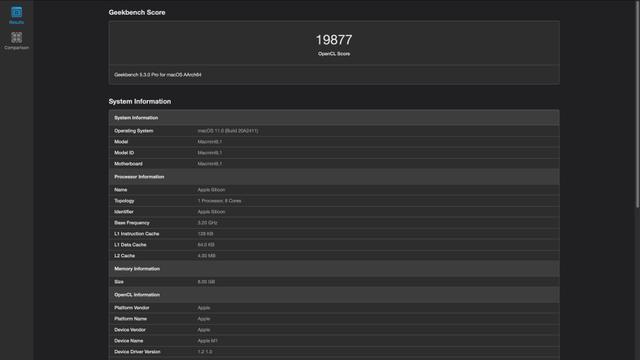Select the '1 Processor, 8 Cores' value

click(219, 201)
